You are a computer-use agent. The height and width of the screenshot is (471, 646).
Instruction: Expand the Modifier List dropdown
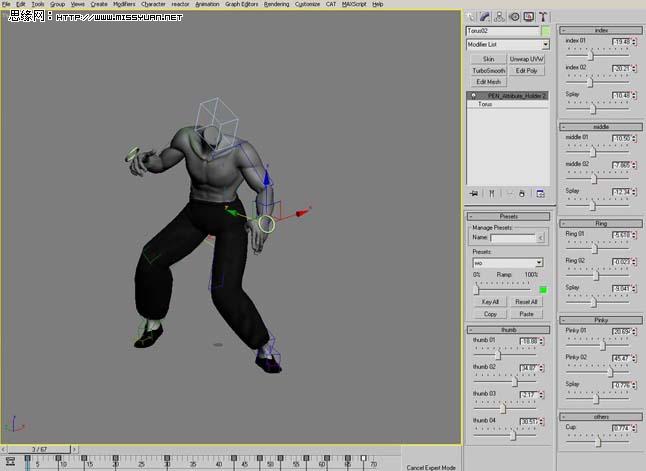coord(545,45)
